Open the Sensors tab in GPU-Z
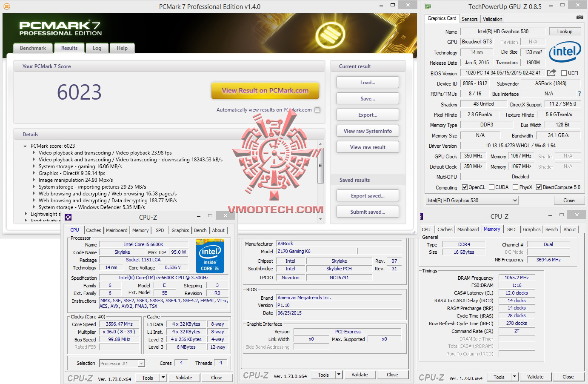 [x=469, y=19]
